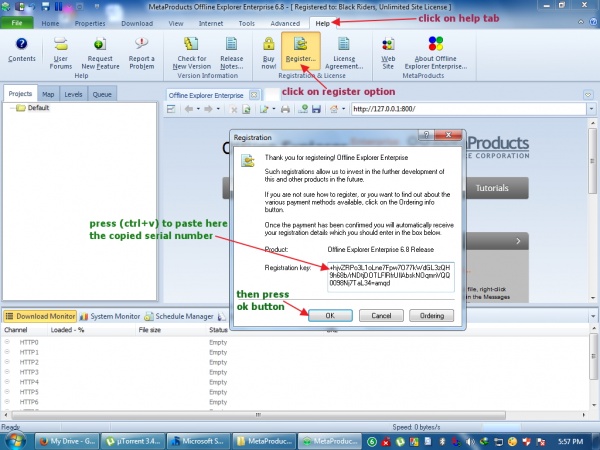Open the My Drive Firefox taskbar item
The width and height of the screenshot is (600, 450).
click(67, 441)
